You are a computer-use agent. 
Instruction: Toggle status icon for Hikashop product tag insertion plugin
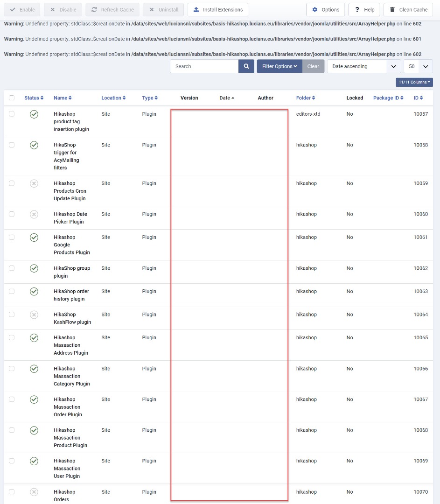[x=34, y=114]
